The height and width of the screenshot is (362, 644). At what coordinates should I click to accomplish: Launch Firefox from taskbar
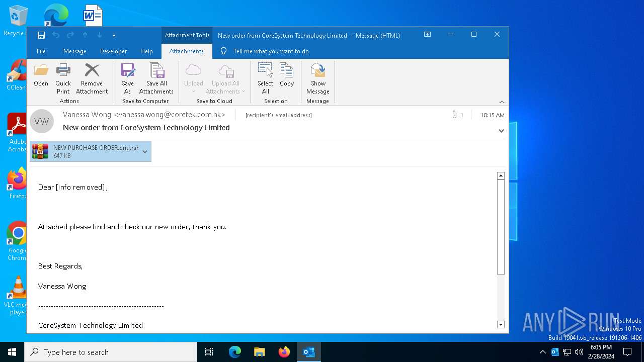pyautogui.click(x=284, y=352)
